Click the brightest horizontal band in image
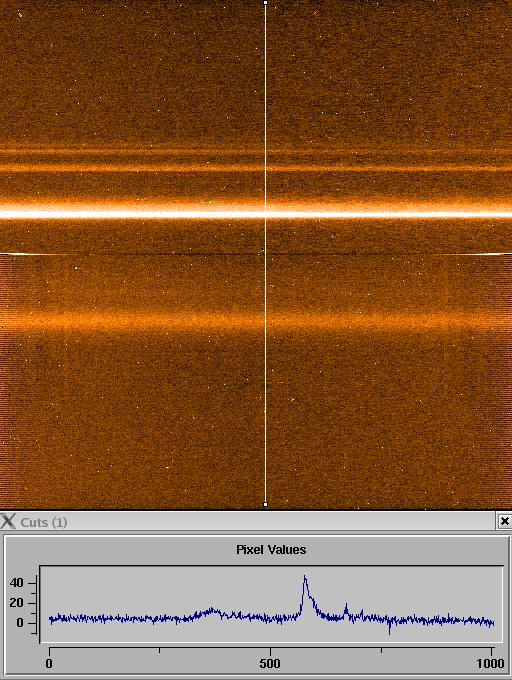Screen dimensions: 512x680 tap(256, 213)
